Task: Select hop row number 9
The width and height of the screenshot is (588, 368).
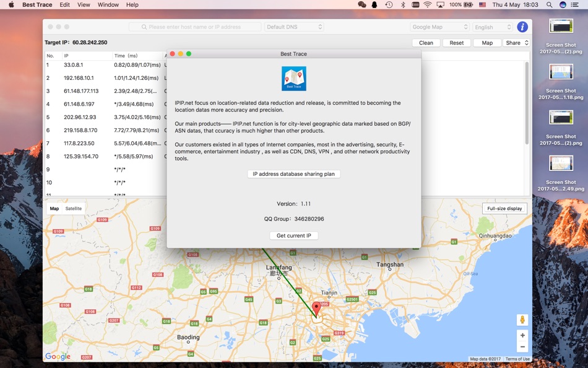Action: click(105, 169)
